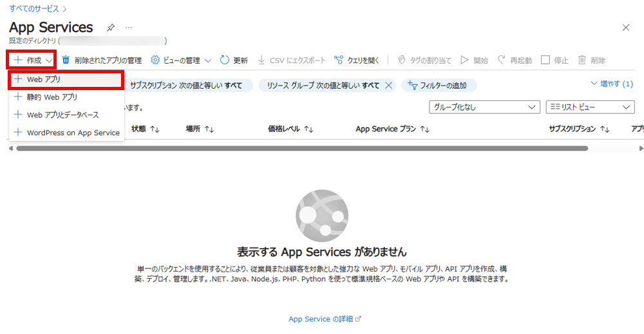The width and height of the screenshot is (644, 334).
Task: Click the pin icon next to App Services
Action: click(111, 28)
